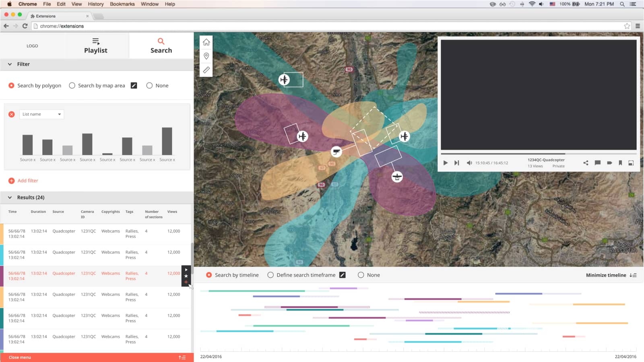Click the 'Add filter' link

coord(27,181)
